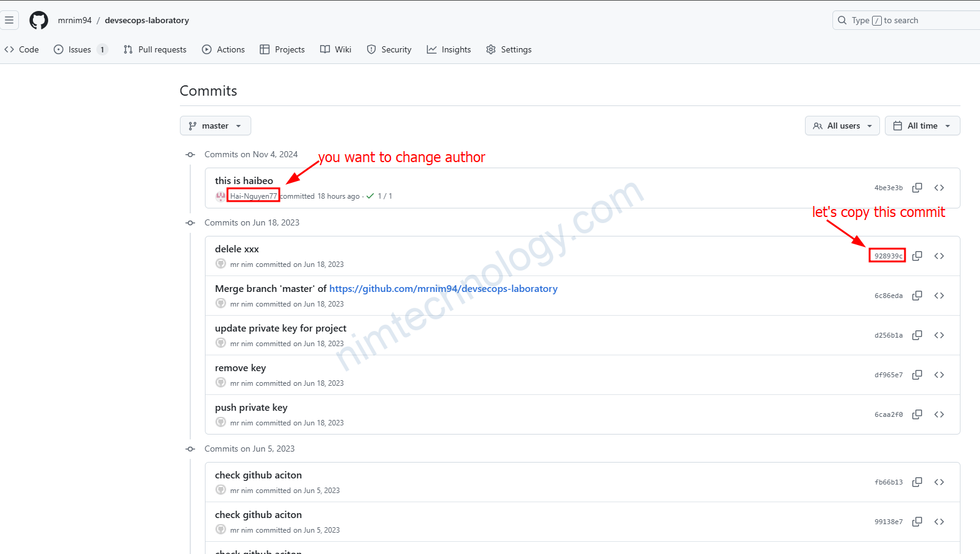Copy full SHA for commit df965e7
This screenshot has height=554, width=980.
point(917,375)
